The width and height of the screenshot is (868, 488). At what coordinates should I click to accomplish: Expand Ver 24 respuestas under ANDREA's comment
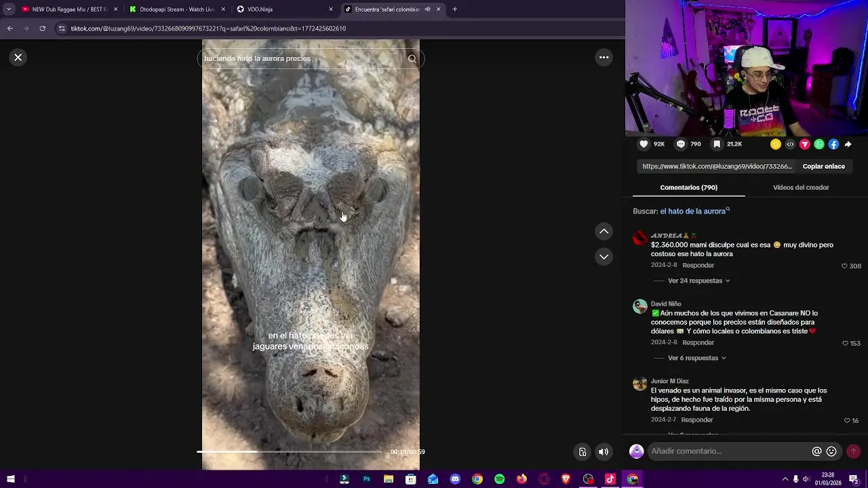coord(698,281)
